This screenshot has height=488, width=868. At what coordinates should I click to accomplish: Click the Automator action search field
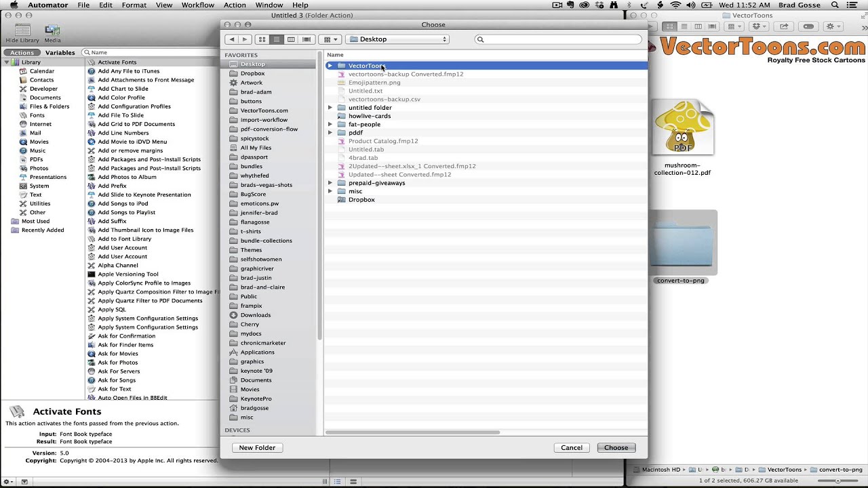[151, 52]
